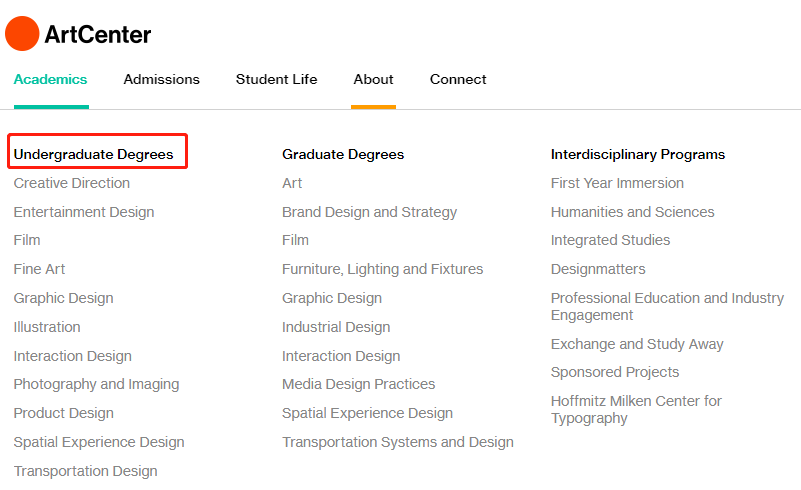Open Photography and Imaging program
The image size is (801, 490).
click(97, 384)
